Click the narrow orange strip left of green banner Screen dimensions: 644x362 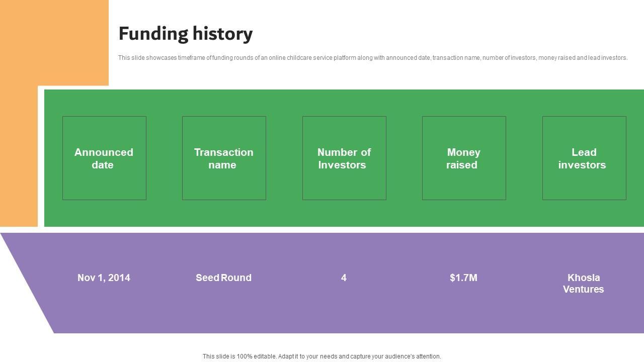[19, 156]
